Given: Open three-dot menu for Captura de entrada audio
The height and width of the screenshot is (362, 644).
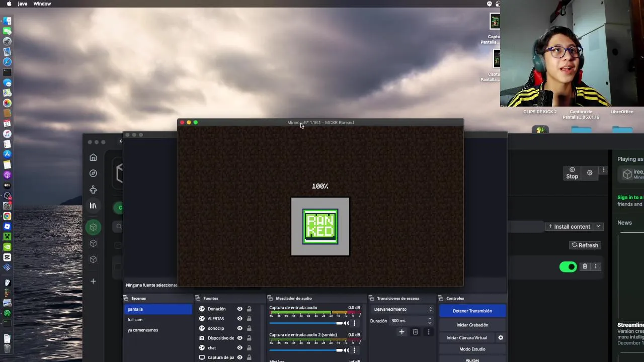Looking at the screenshot, I should [x=354, y=323].
